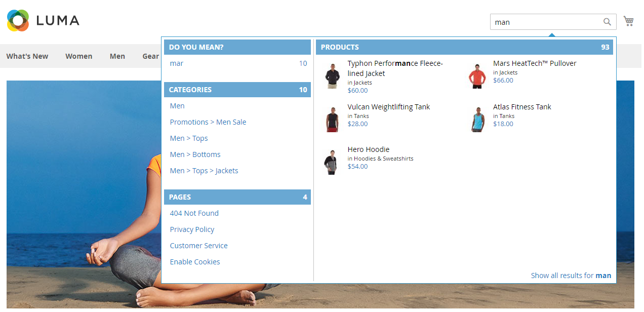The height and width of the screenshot is (312, 644).
Task: Select the Hero Hoodie product image
Action: tap(331, 162)
